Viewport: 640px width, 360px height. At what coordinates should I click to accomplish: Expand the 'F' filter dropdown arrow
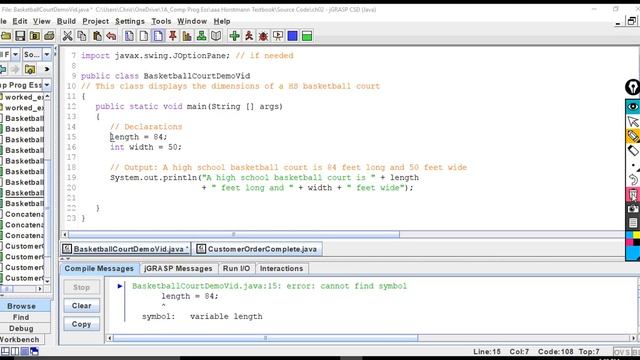coord(15,54)
